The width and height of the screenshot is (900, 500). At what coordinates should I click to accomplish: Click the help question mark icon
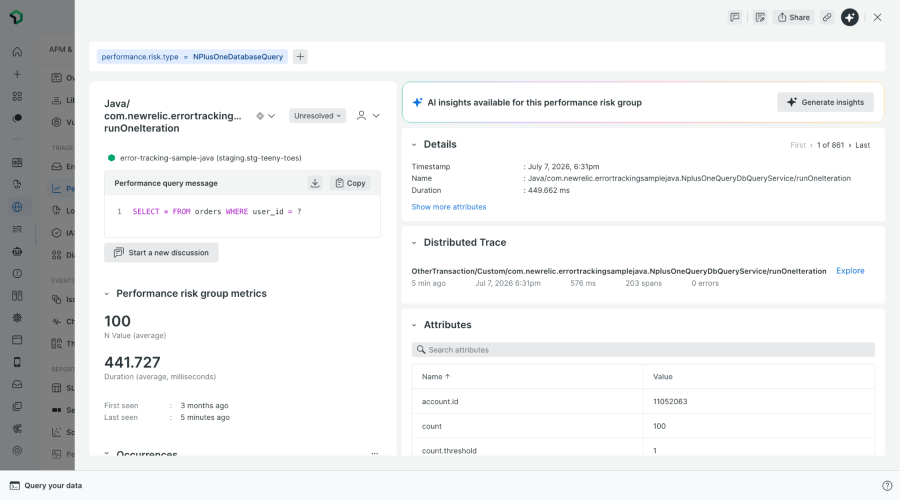pos(887,486)
